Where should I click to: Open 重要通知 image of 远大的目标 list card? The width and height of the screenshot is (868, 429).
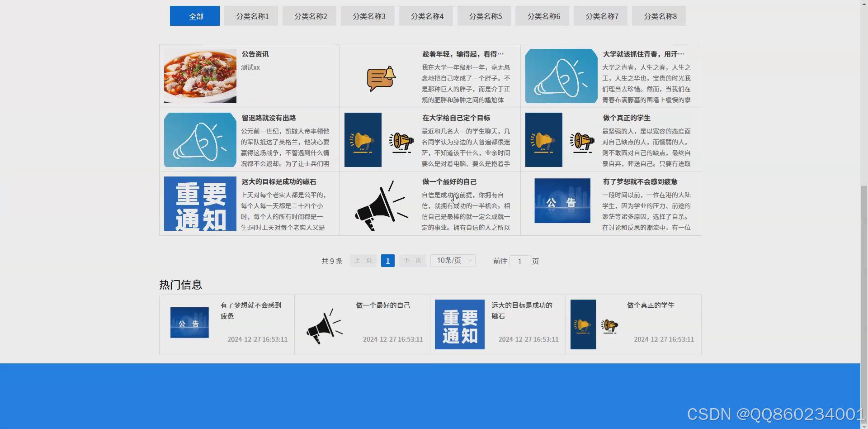200,204
